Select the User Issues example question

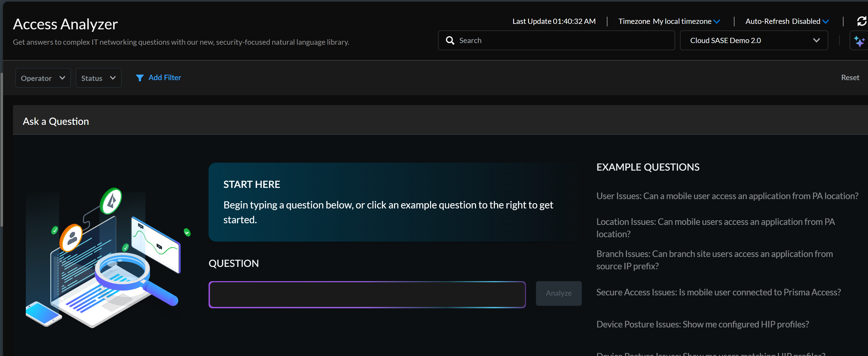(727, 196)
